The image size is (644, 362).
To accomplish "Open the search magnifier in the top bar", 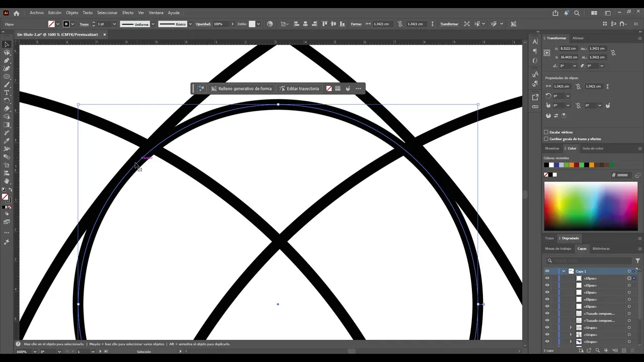I will point(577,13).
